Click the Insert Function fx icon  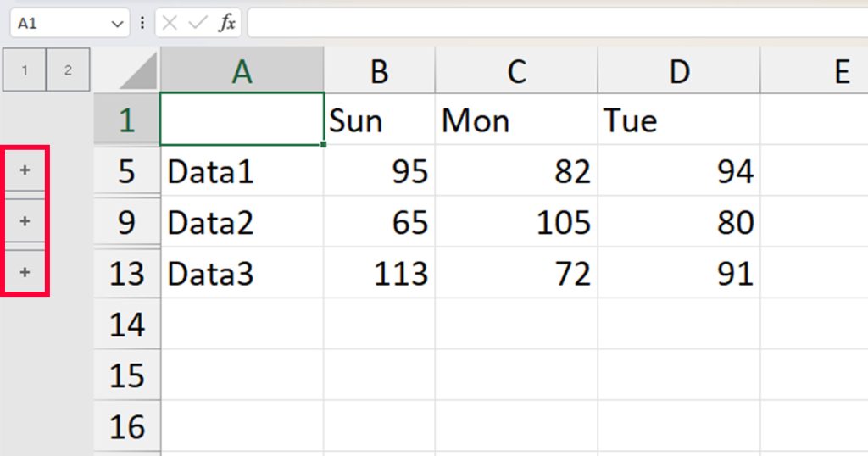227,23
